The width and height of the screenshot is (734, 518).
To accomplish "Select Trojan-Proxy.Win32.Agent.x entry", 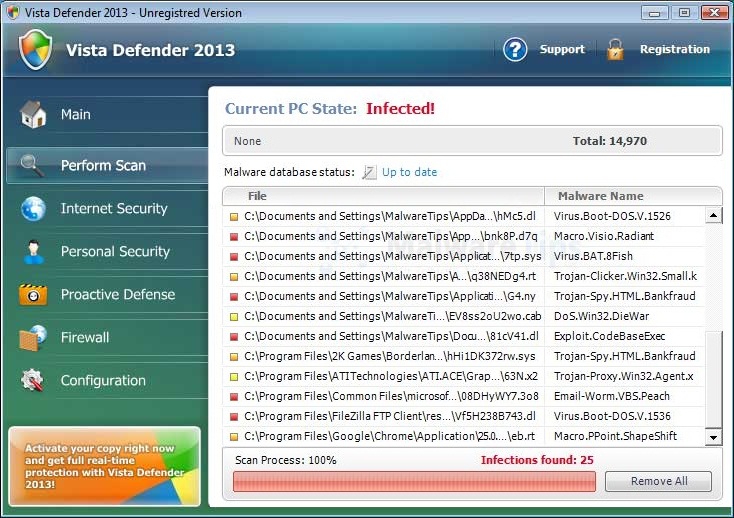I will tap(624, 376).
